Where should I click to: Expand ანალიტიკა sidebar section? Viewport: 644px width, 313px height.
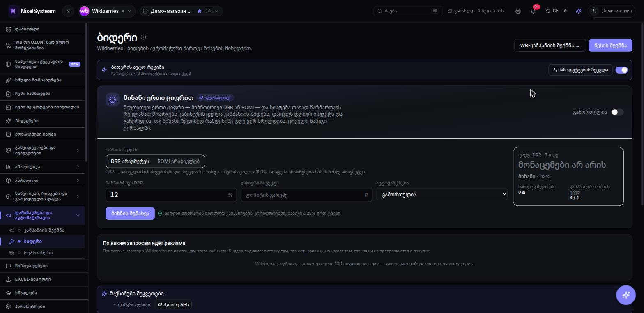click(x=43, y=167)
